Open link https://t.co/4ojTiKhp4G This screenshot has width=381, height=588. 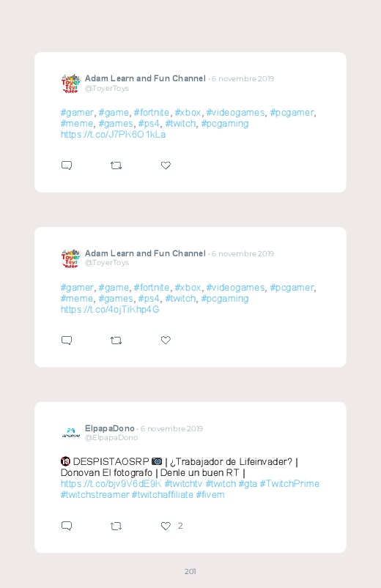(110, 309)
